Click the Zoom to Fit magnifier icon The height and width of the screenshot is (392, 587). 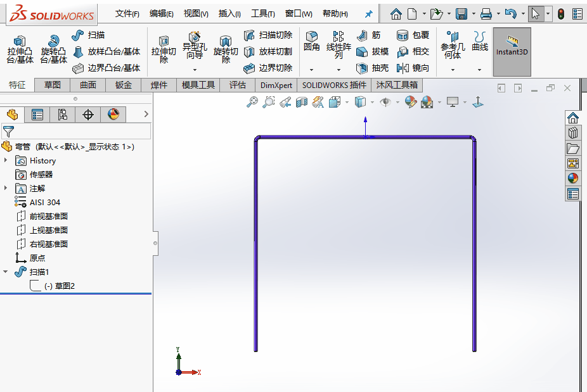pos(252,102)
